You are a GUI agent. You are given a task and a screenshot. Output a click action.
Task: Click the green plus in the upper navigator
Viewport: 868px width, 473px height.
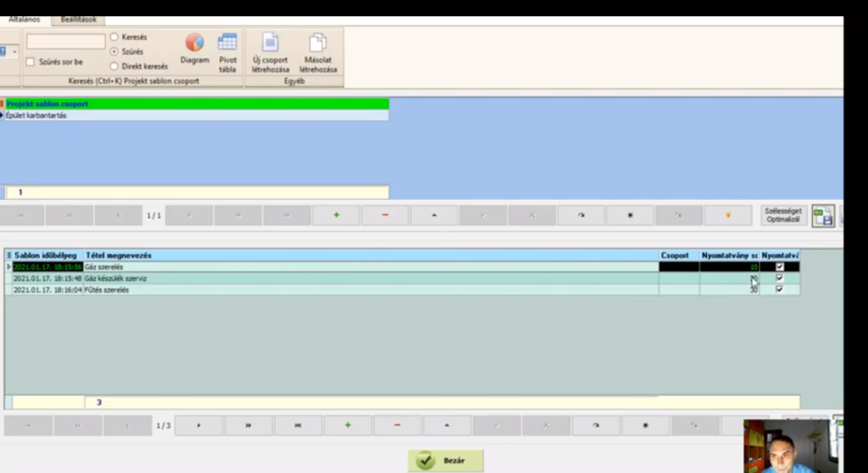tap(336, 215)
